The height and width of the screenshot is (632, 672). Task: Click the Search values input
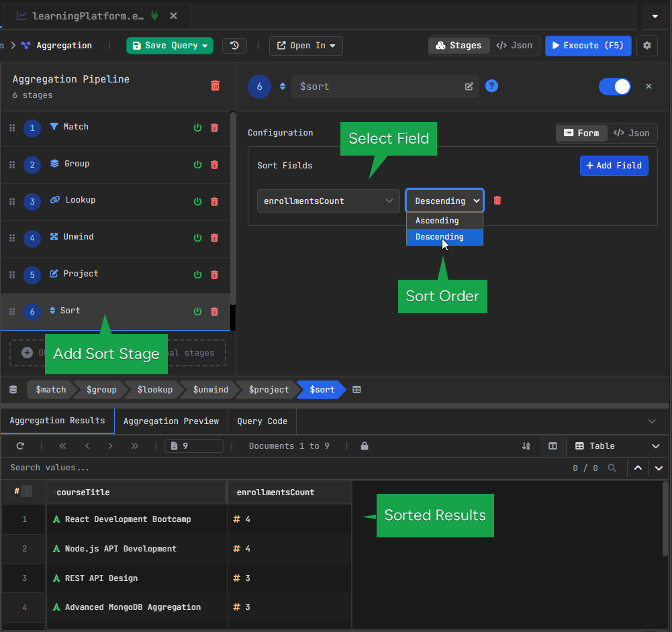[x=283, y=468]
